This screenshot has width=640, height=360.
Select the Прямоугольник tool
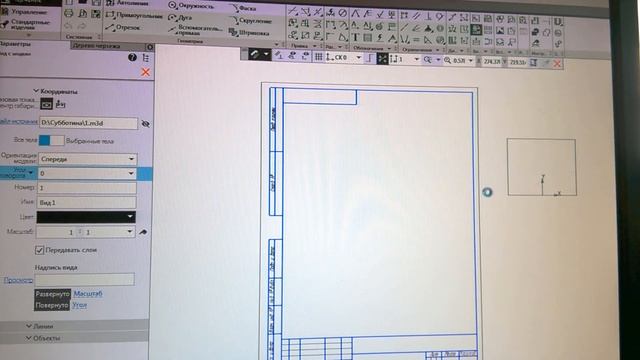[134, 16]
